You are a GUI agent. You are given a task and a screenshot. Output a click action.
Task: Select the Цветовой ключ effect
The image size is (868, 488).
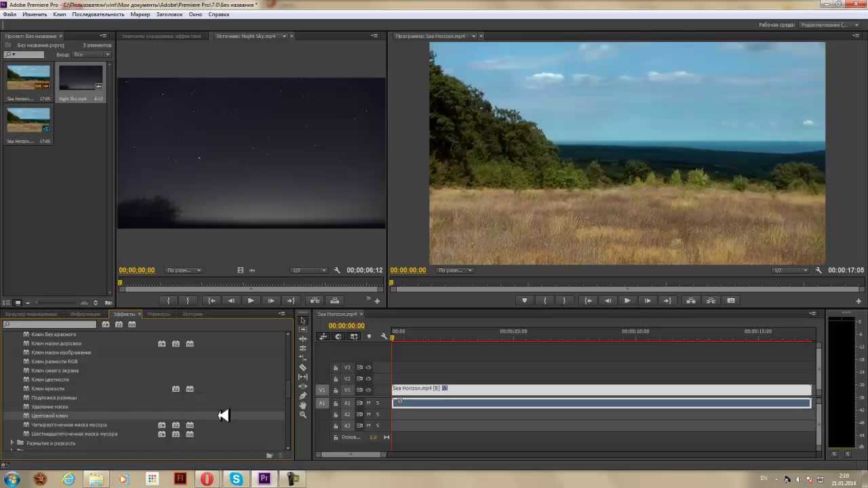coord(50,415)
